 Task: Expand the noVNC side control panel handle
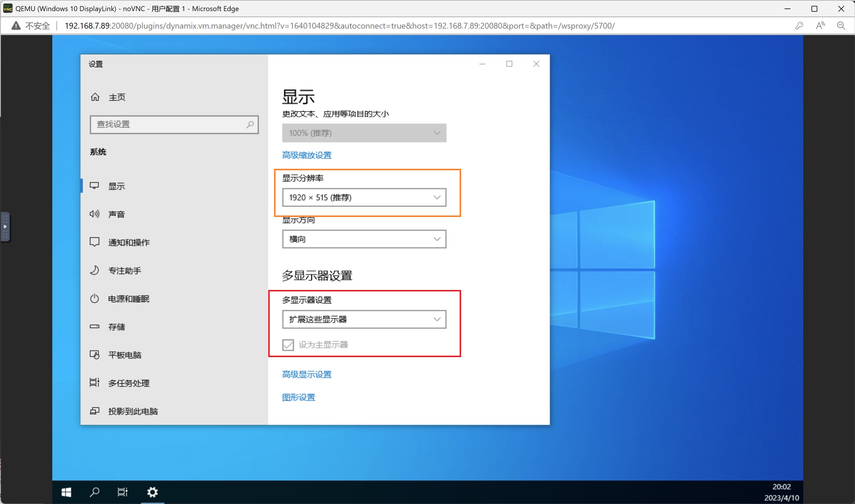(x=5, y=227)
